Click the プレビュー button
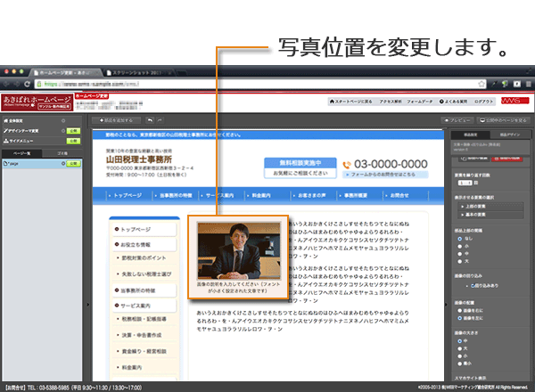This screenshot has height=392, width=535. [457, 118]
